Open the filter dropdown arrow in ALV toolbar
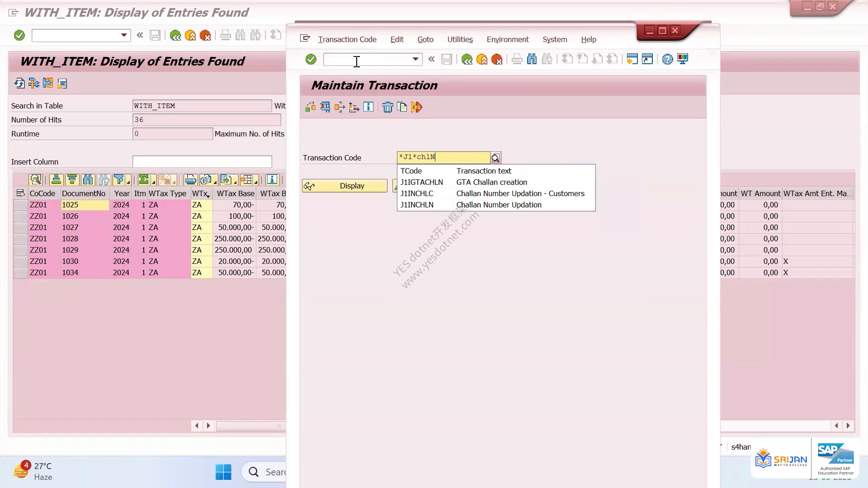The height and width of the screenshot is (488, 868). [128, 182]
